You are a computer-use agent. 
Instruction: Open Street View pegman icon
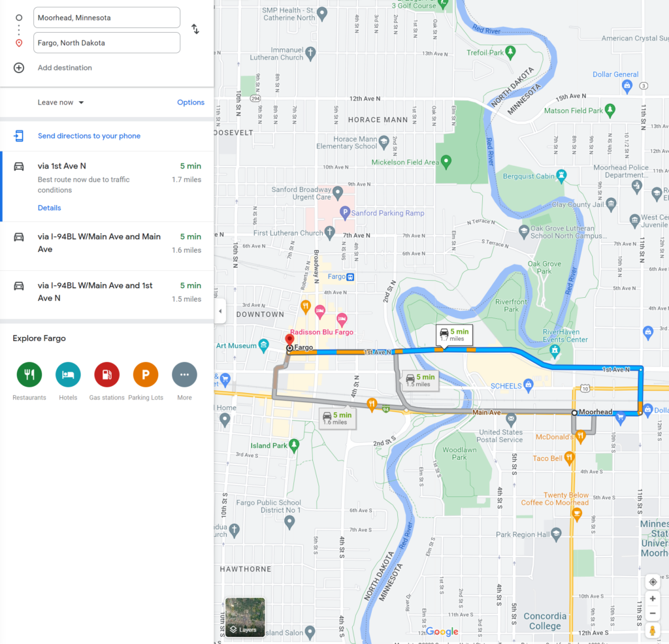pyautogui.click(x=653, y=630)
